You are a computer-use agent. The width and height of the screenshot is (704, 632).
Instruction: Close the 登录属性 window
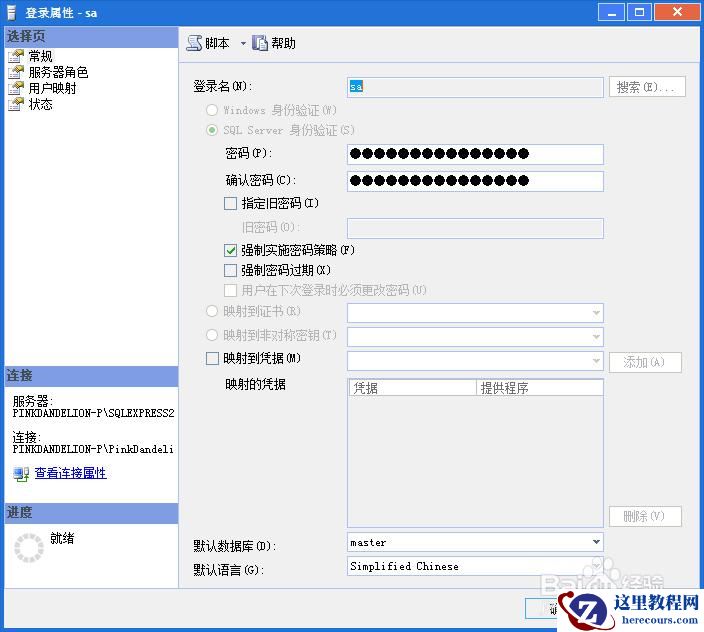tap(677, 13)
